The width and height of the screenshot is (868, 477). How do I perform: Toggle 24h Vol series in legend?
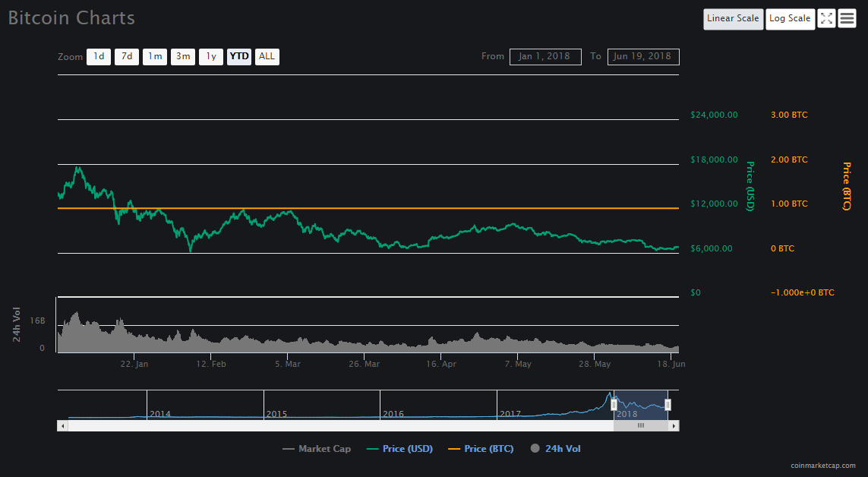pos(555,449)
